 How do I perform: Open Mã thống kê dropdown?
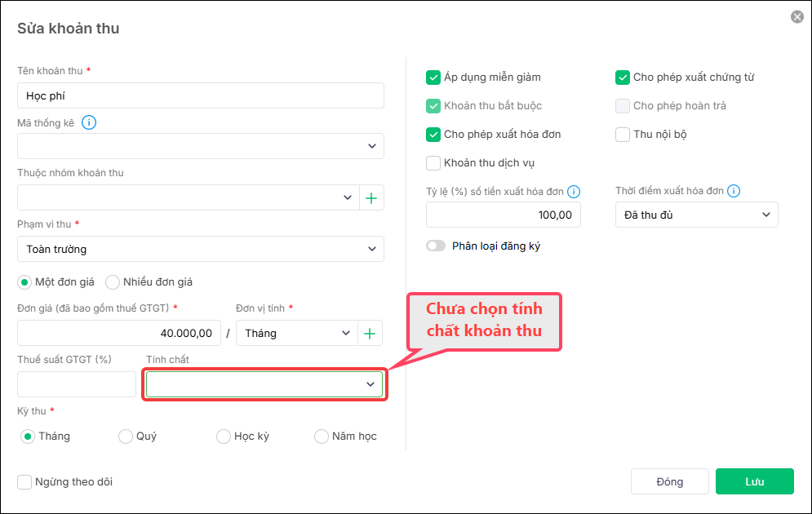tap(201, 146)
